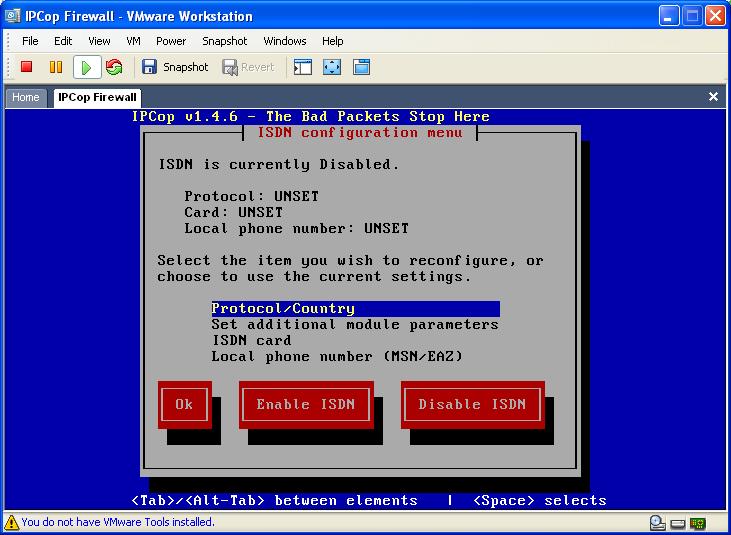Image resolution: width=731 pixels, height=535 pixels.
Task: Open the Snapshot menu
Action: tap(225, 41)
